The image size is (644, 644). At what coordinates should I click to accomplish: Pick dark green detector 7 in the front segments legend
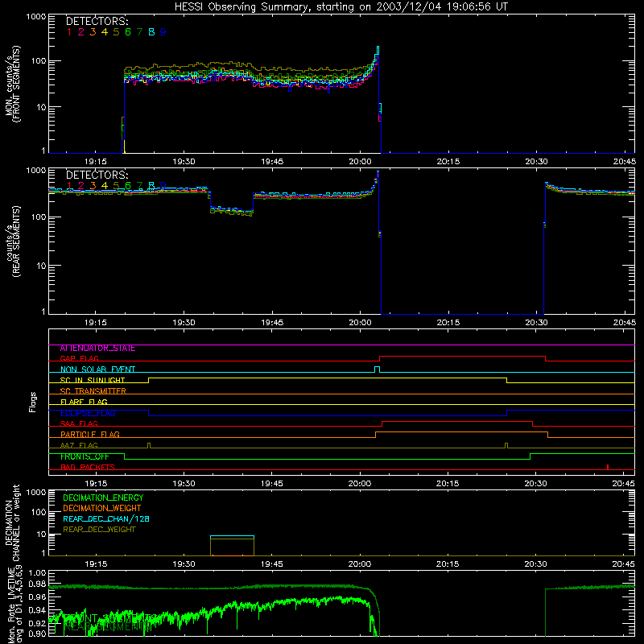pos(139,32)
